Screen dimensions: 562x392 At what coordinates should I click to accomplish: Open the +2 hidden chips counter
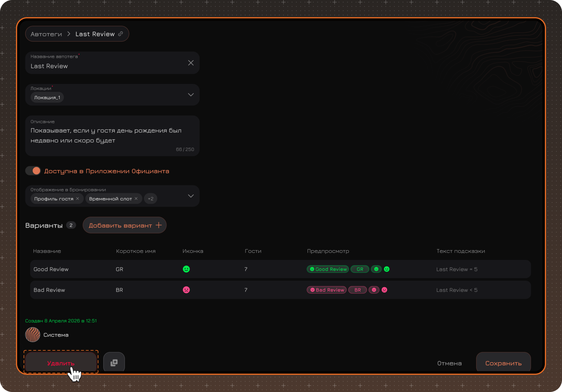click(150, 198)
